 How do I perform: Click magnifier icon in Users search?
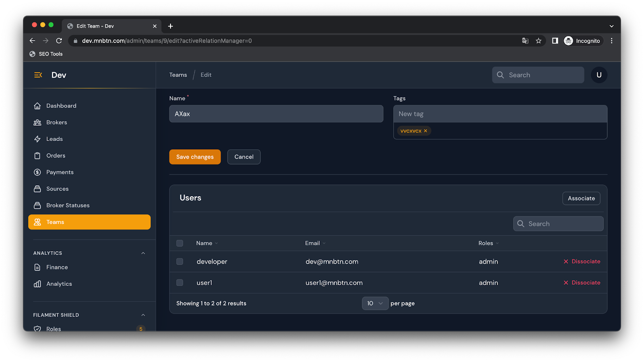point(520,224)
